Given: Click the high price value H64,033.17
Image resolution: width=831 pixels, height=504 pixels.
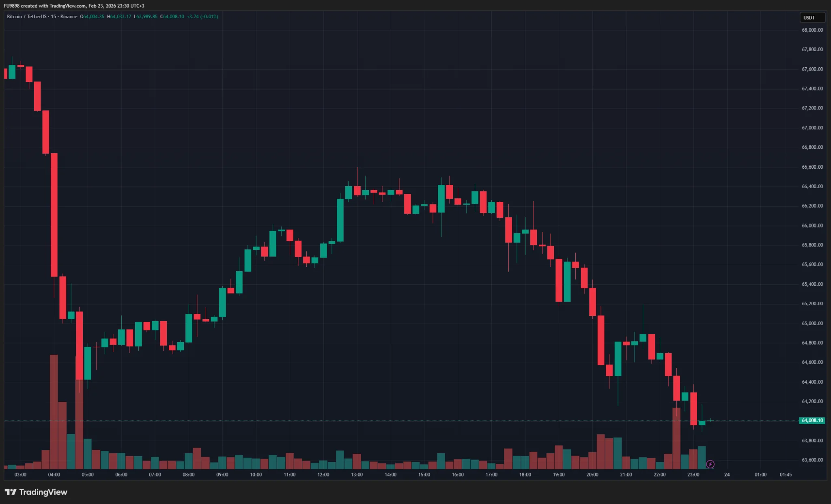Looking at the screenshot, I should (119, 17).
